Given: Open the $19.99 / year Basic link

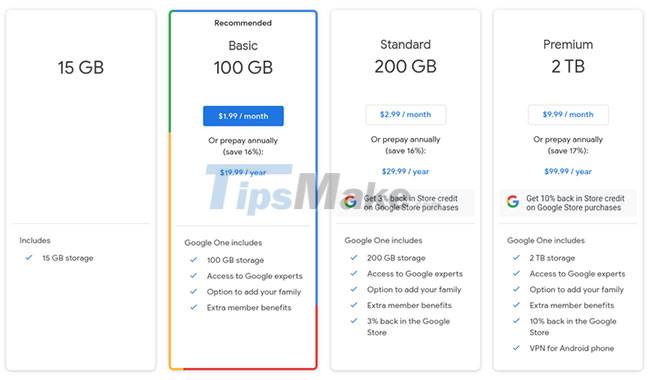Looking at the screenshot, I should click(x=243, y=172).
